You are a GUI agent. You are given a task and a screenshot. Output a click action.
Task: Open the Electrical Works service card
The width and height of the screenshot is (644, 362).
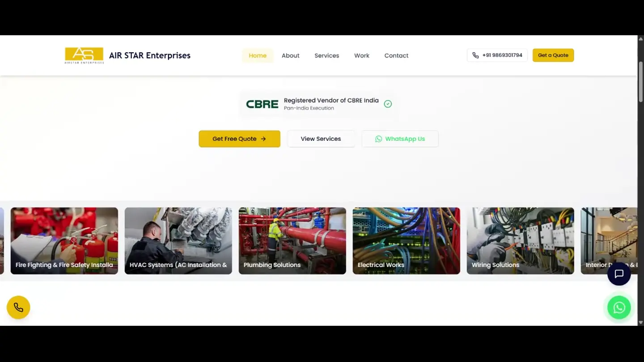[407, 241]
